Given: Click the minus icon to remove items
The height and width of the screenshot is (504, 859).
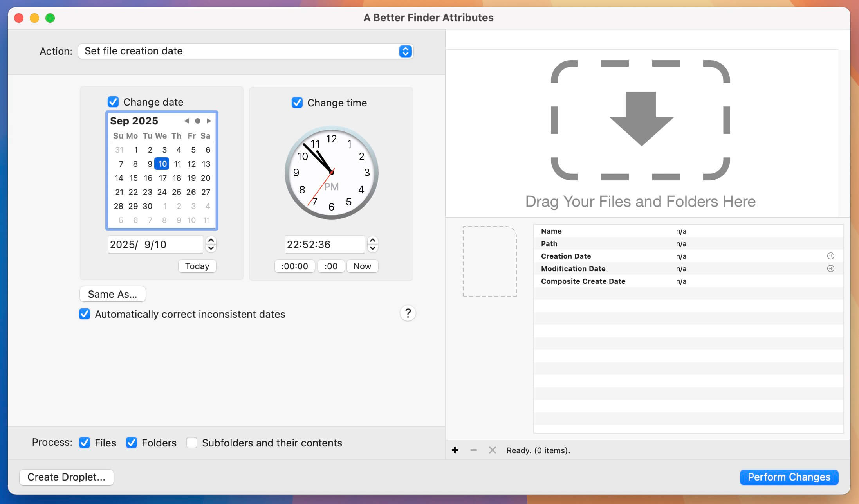Looking at the screenshot, I should [473, 450].
